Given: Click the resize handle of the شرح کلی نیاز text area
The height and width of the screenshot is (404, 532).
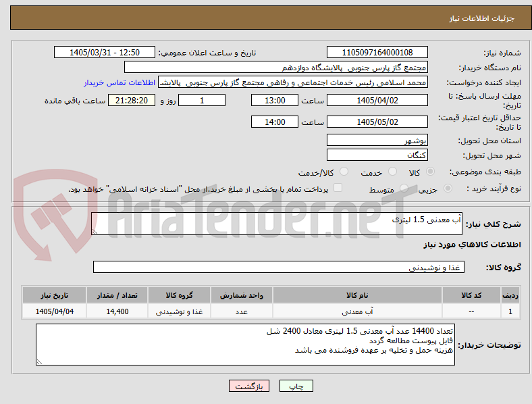Looking at the screenshot, I should [x=95, y=232].
